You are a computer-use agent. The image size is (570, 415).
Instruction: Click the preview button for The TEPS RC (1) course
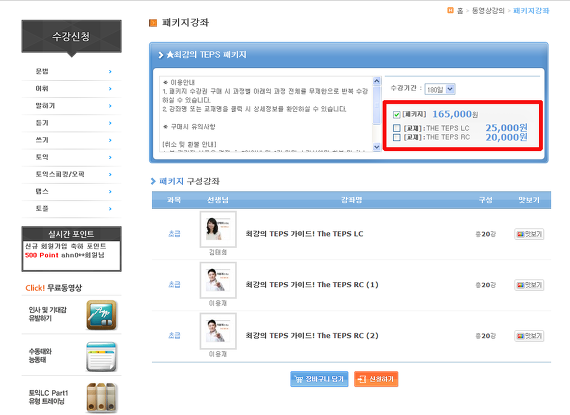pos(529,285)
